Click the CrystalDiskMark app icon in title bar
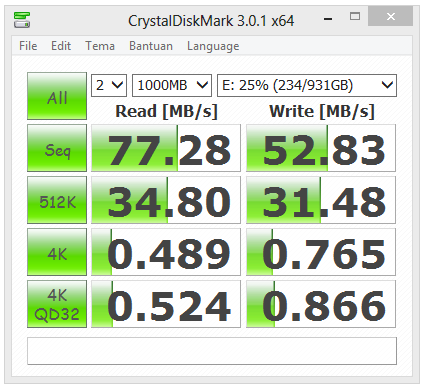The image size is (423, 388). click(22, 20)
